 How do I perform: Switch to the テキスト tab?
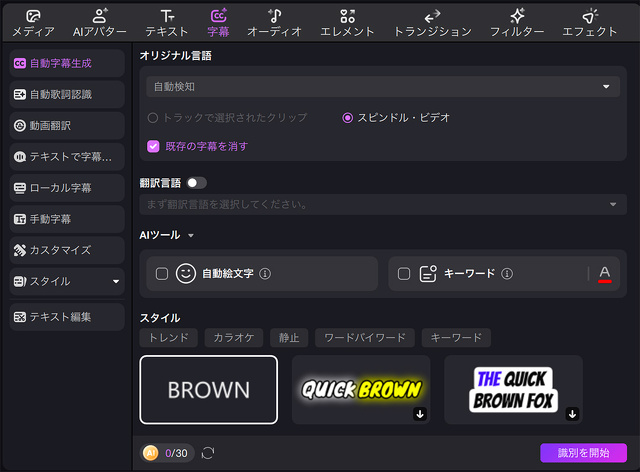[167, 23]
